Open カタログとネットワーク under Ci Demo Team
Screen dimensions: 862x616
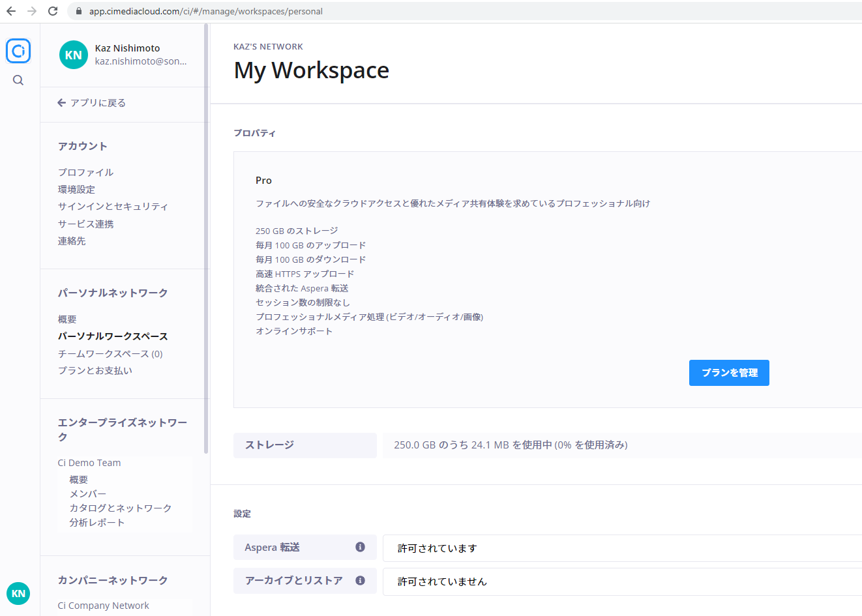[121, 508]
